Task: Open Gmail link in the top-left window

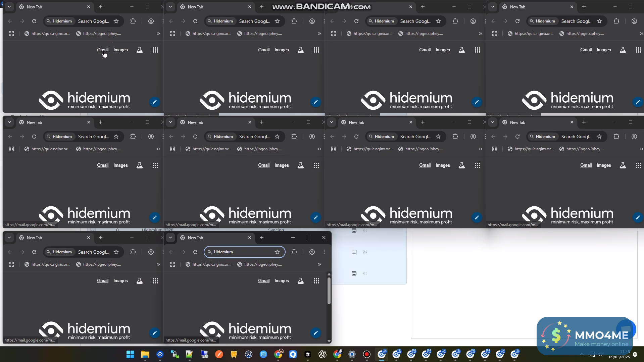Action: pos(103,50)
